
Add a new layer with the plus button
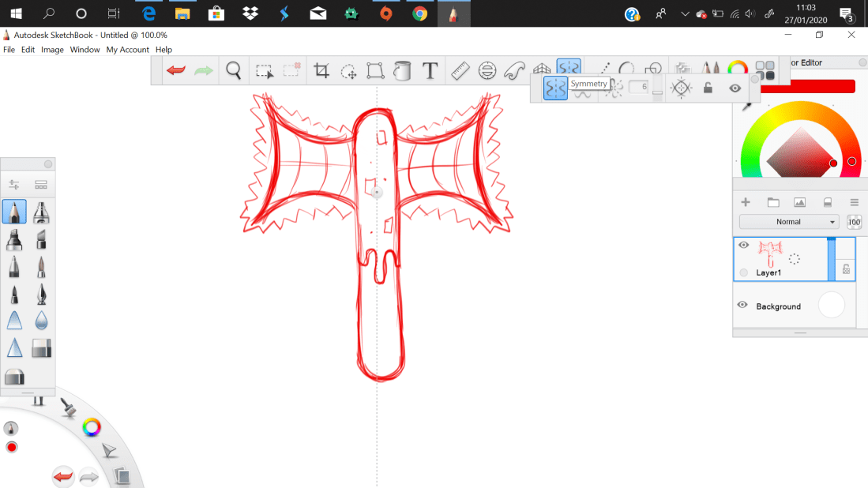[x=746, y=201]
